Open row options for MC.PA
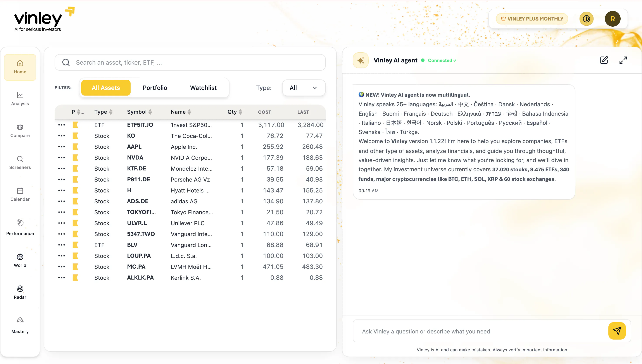The image size is (642, 364). point(61,267)
